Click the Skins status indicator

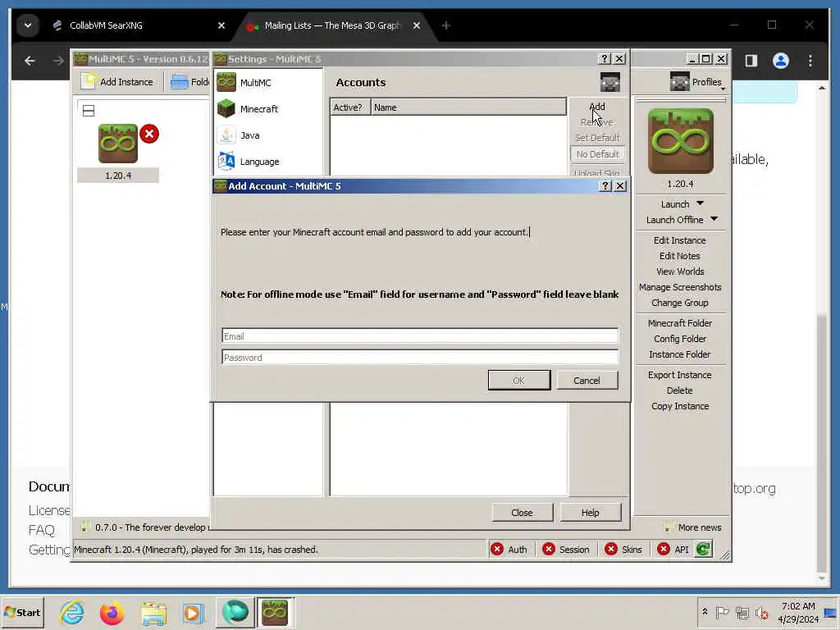click(x=623, y=549)
